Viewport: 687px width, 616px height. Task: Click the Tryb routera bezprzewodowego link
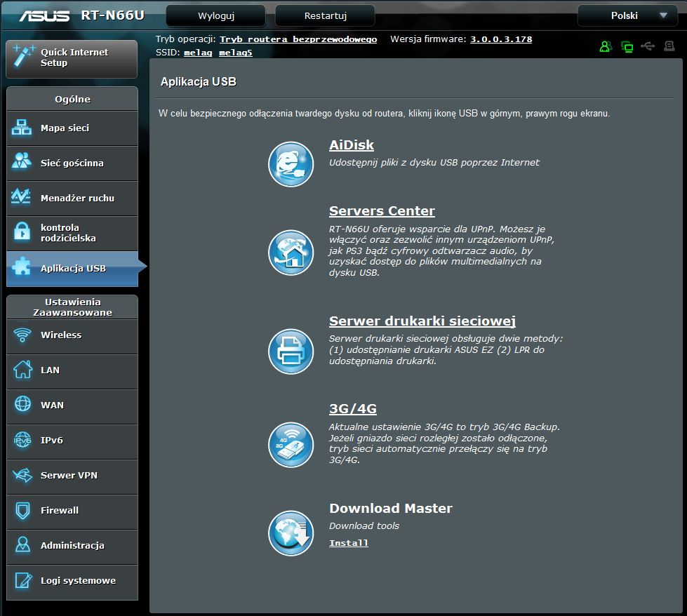(298, 39)
